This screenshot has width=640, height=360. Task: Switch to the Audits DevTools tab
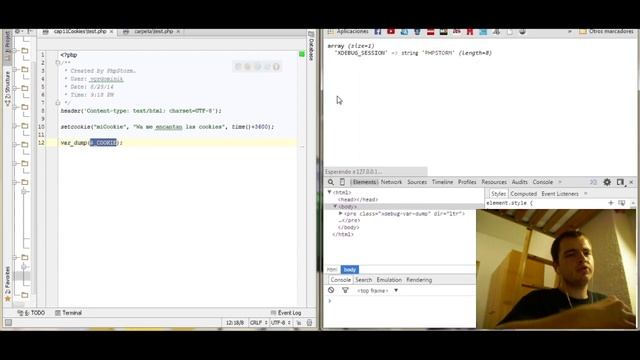(x=519, y=182)
